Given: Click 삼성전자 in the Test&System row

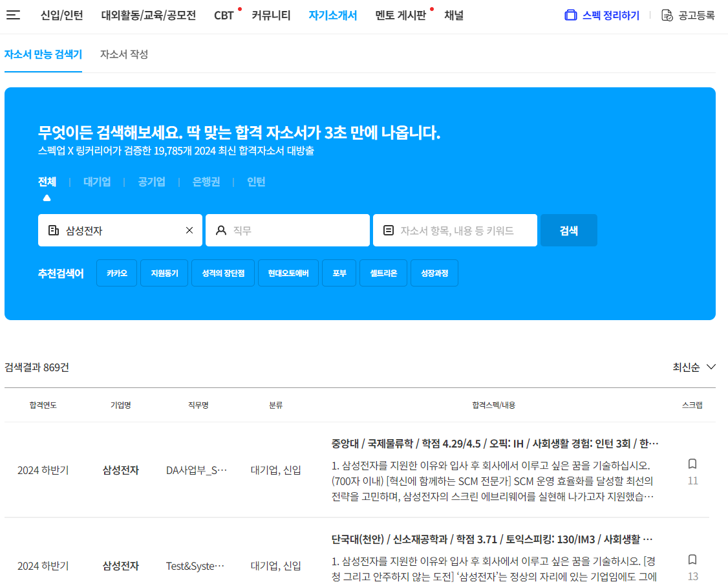Looking at the screenshot, I should click(121, 566).
